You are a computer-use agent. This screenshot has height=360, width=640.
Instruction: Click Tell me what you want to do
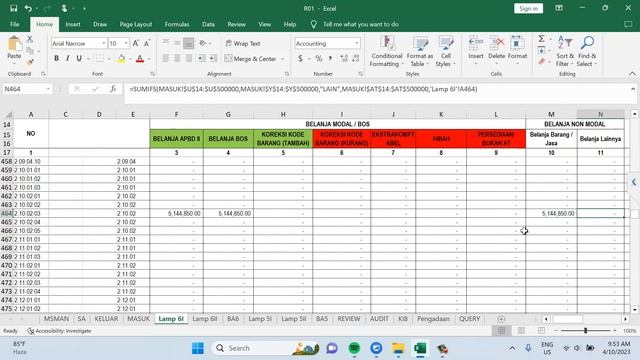(361, 24)
